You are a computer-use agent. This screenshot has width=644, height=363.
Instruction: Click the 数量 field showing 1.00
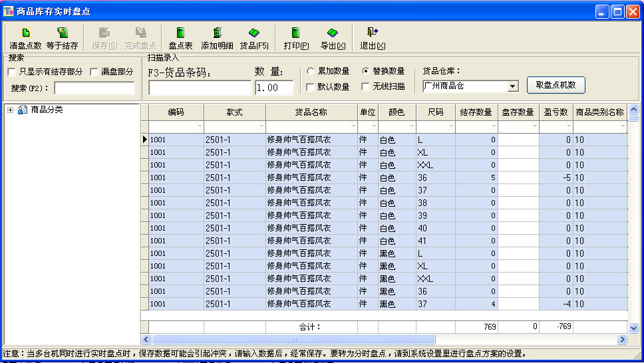pyautogui.click(x=274, y=88)
